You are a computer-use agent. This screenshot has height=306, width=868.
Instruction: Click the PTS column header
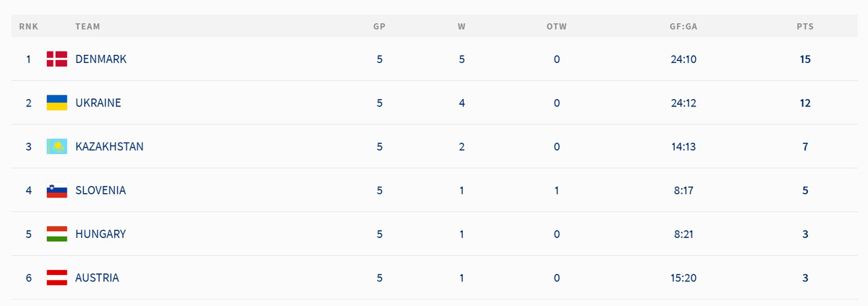[805, 27]
